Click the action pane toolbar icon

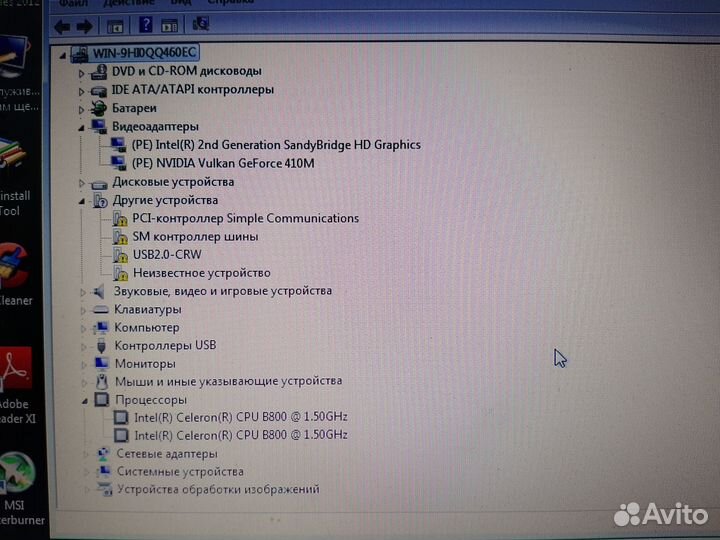click(169, 25)
